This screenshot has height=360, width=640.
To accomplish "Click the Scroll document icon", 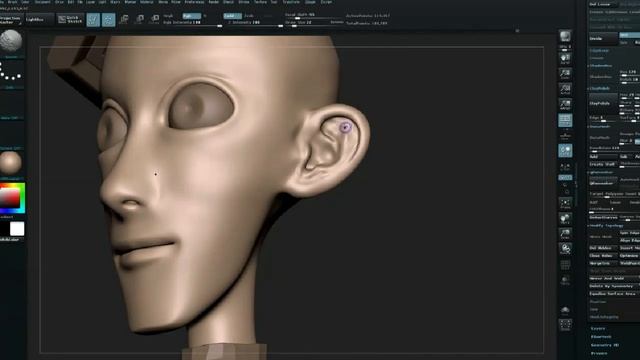I will click(x=565, y=59).
